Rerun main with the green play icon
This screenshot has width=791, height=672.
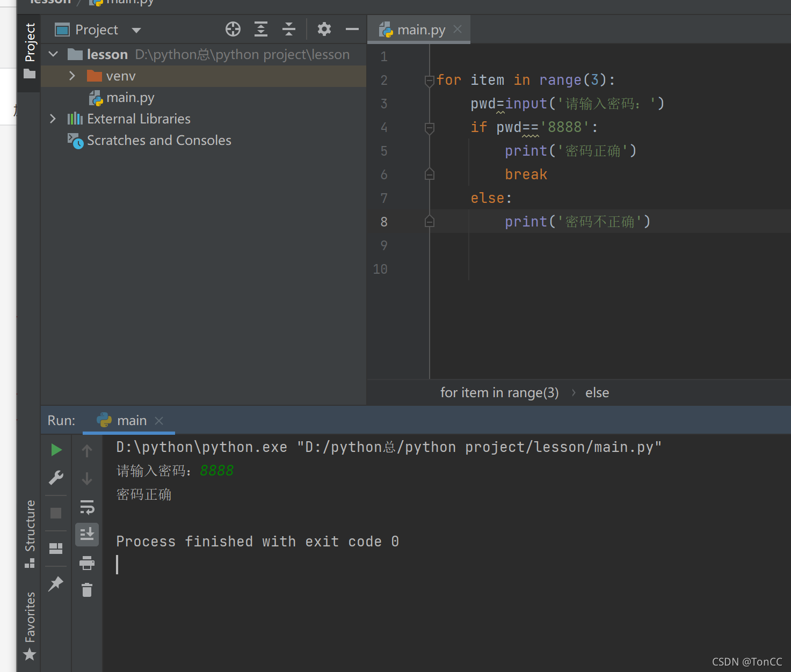(x=56, y=450)
